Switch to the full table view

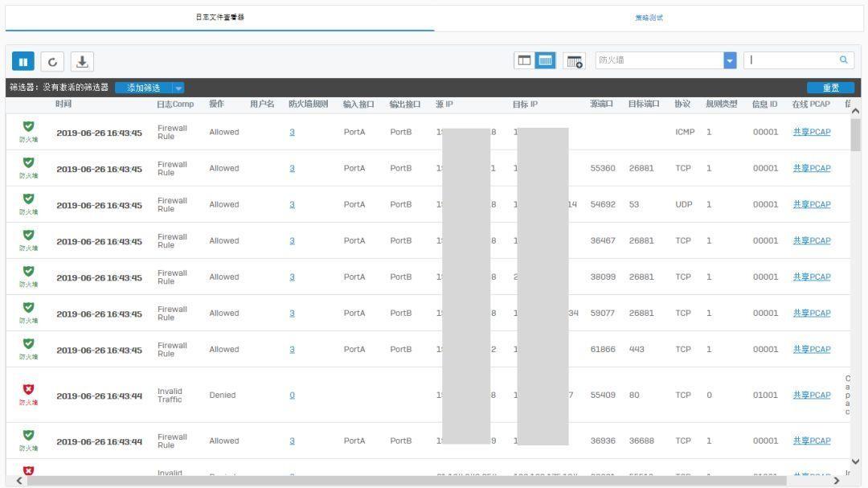coord(545,60)
